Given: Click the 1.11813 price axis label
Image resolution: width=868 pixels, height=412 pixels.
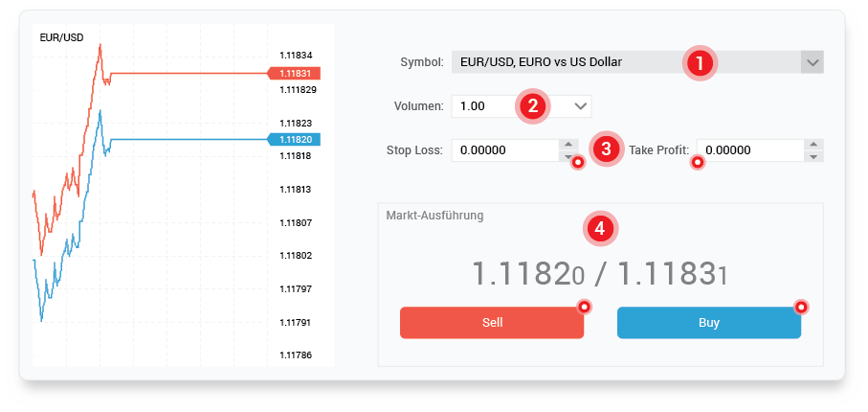Looking at the screenshot, I should pos(296,190).
